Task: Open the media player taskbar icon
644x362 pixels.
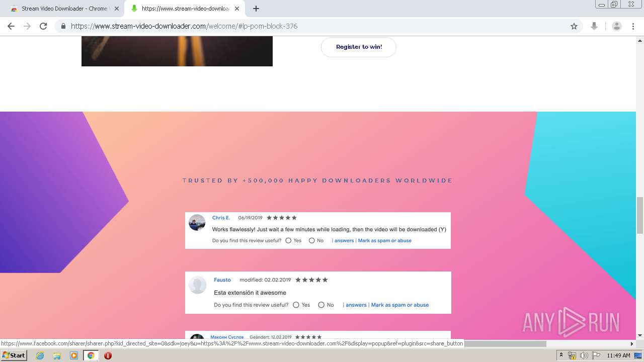Action: click(74, 355)
